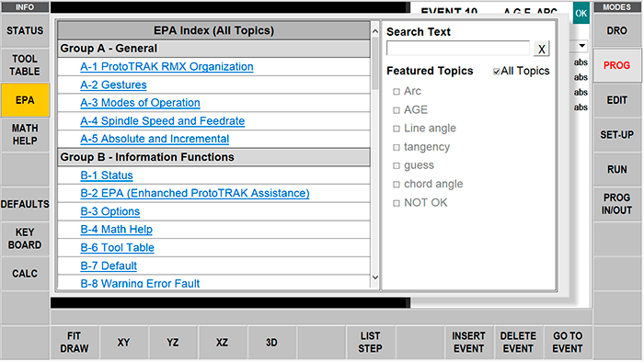Open MATH HELP

[x=25, y=134]
